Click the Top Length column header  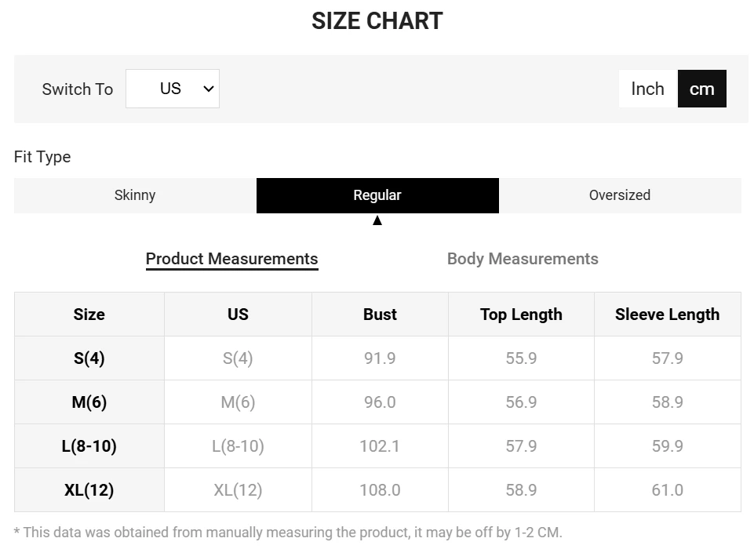click(521, 315)
